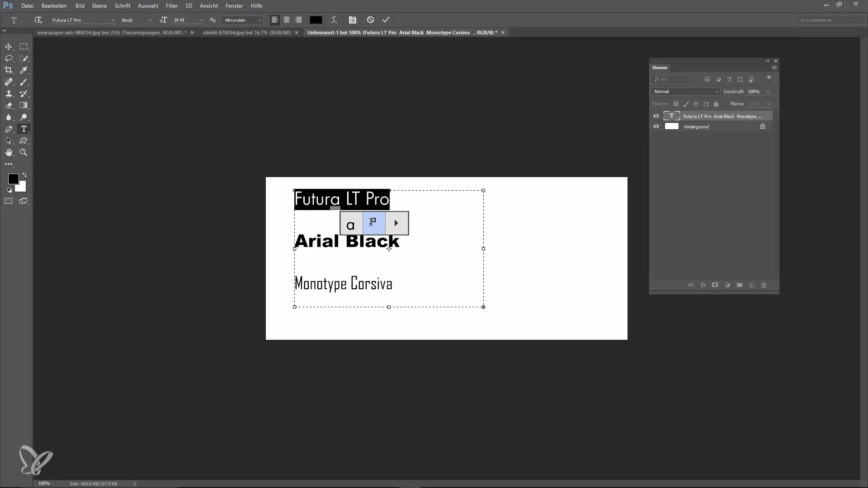Viewport: 868px width, 488px height.
Task: Toggle the layer filtering on/off switch
Action: (769, 79)
